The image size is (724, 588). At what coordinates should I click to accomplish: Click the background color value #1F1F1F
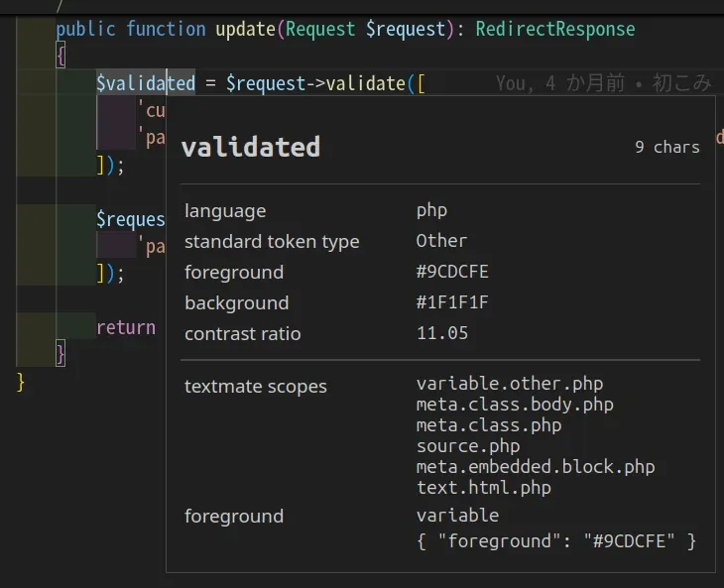(452, 302)
